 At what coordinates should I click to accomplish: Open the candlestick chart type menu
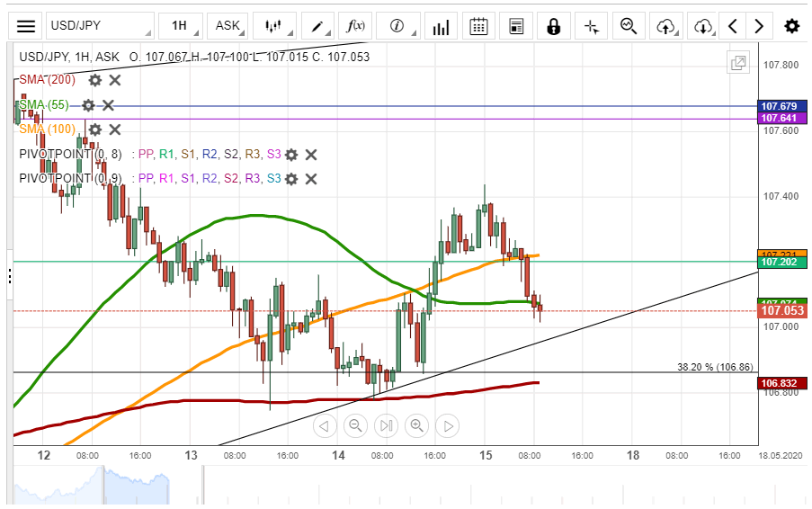tap(274, 26)
